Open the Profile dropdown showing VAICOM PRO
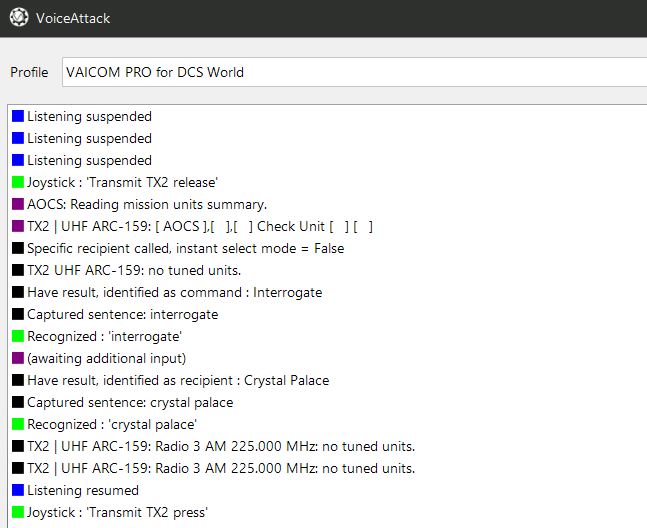 [x=354, y=72]
